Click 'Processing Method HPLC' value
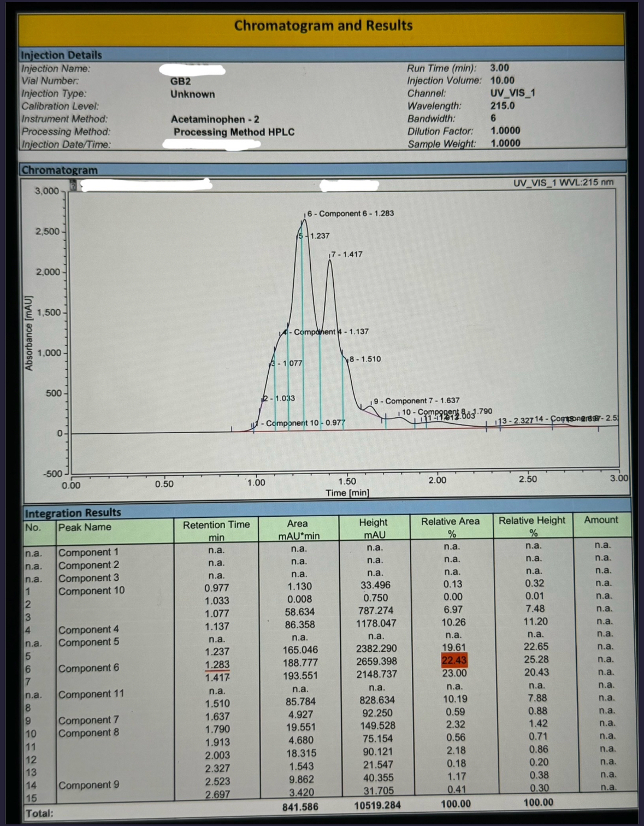The image size is (644, 826). [234, 132]
